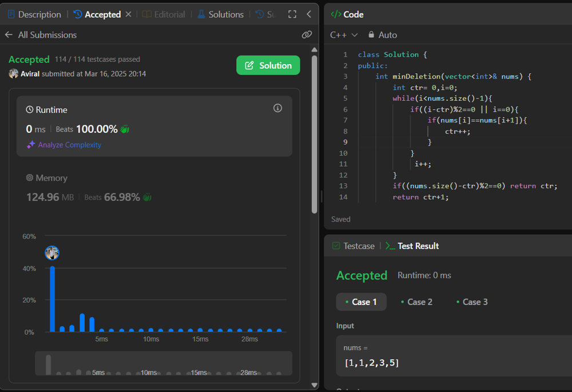Select Case 2 result

coord(416,302)
